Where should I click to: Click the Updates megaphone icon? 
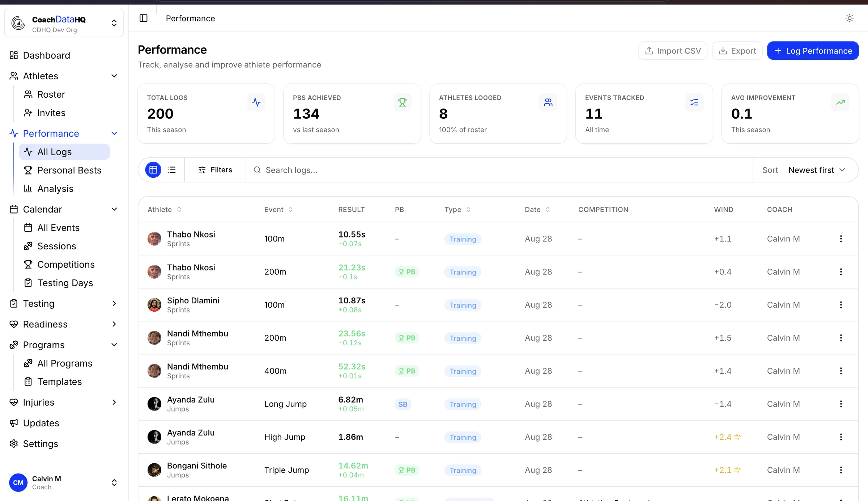pos(14,423)
